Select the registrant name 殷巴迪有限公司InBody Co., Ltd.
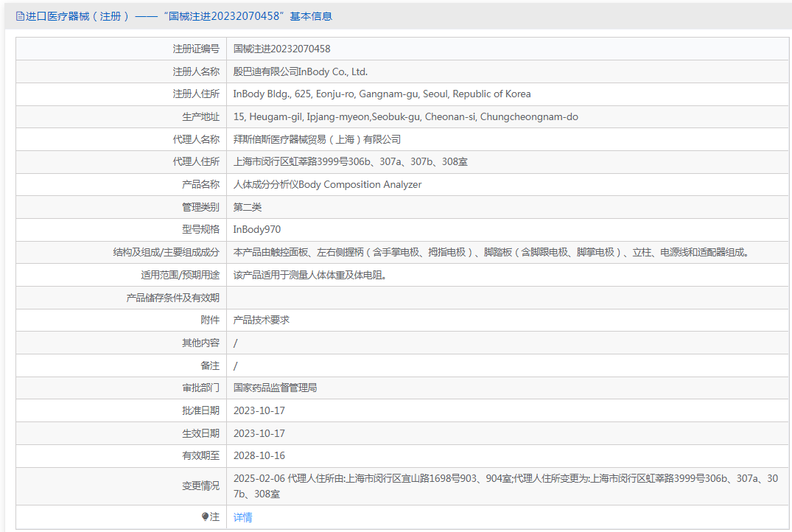The image size is (792, 532). pyautogui.click(x=300, y=71)
